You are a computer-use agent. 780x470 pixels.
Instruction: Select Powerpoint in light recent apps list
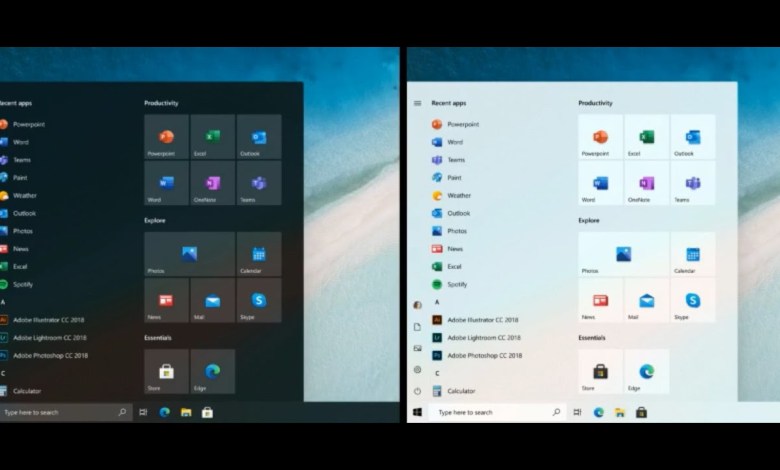(455, 124)
